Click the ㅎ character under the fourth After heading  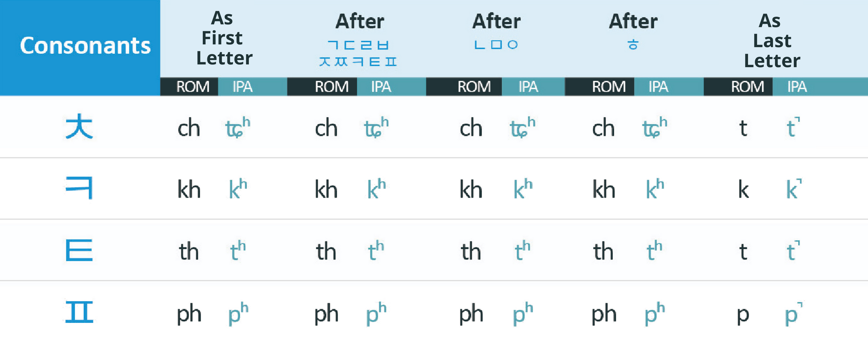(x=633, y=44)
